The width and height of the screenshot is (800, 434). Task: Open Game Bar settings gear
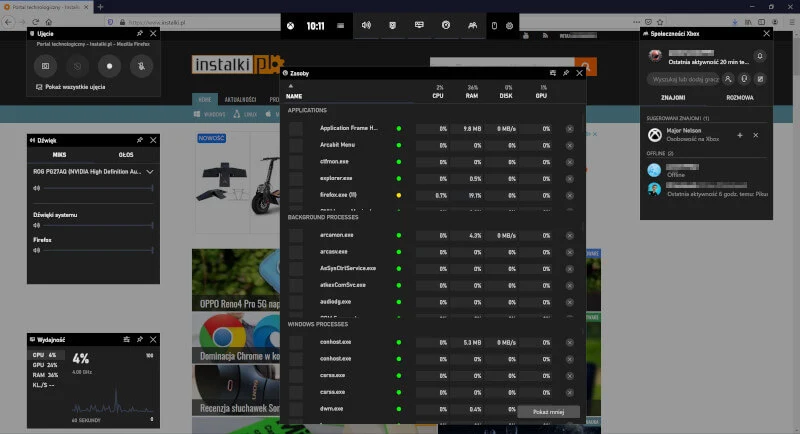pyautogui.click(x=509, y=25)
